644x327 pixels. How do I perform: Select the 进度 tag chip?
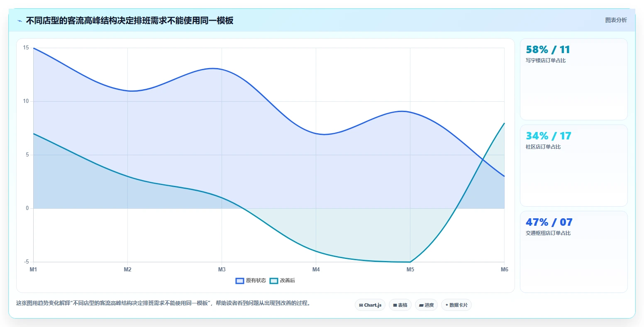coord(426,305)
